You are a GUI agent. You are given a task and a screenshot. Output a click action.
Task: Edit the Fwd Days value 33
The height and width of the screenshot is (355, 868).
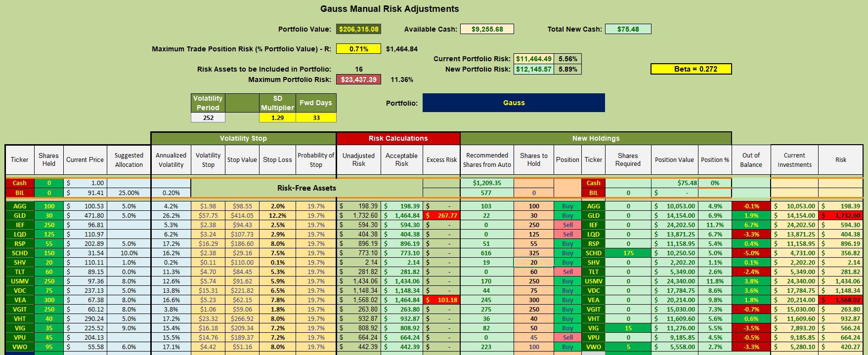point(316,118)
